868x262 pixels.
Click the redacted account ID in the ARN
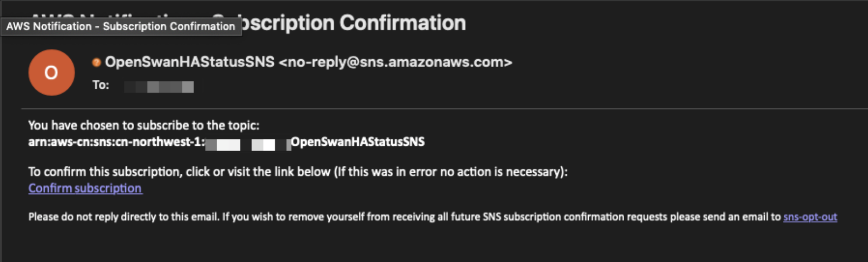point(248,144)
